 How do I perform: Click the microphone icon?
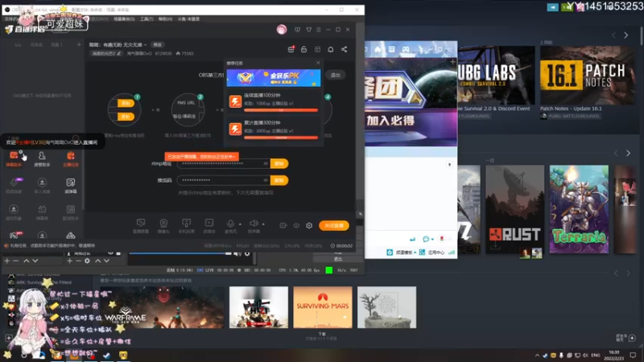(230, 224)
